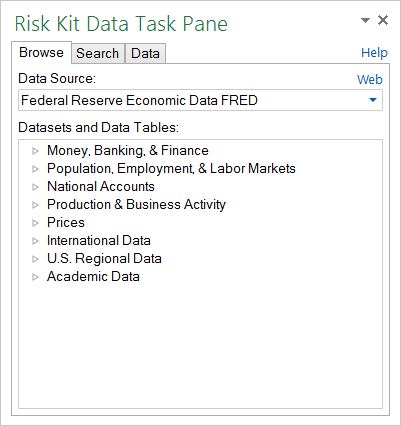
Task: Select the International Data dataset
Action: coord(99,240)
